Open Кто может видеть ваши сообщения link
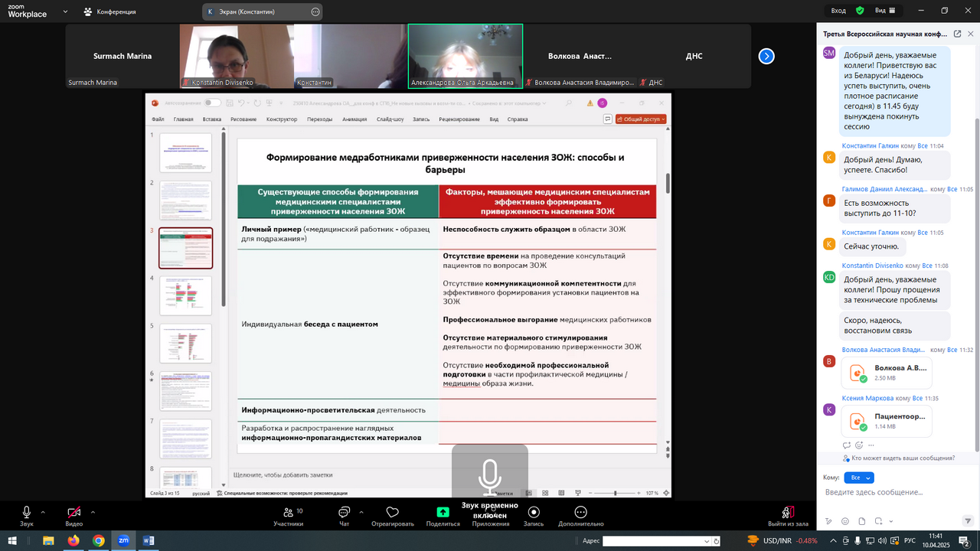Image resolution: width=980 pixels, height=551 pixels. (903, 458)
